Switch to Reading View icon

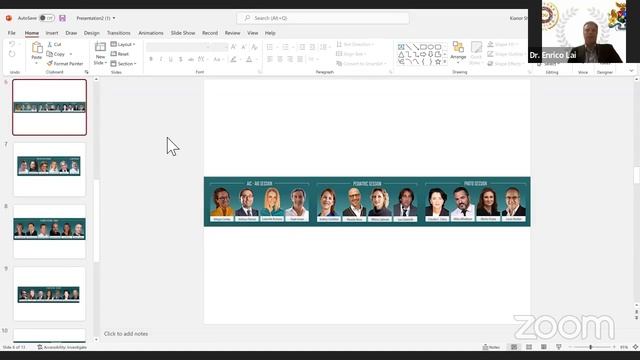tap(544, 347)
